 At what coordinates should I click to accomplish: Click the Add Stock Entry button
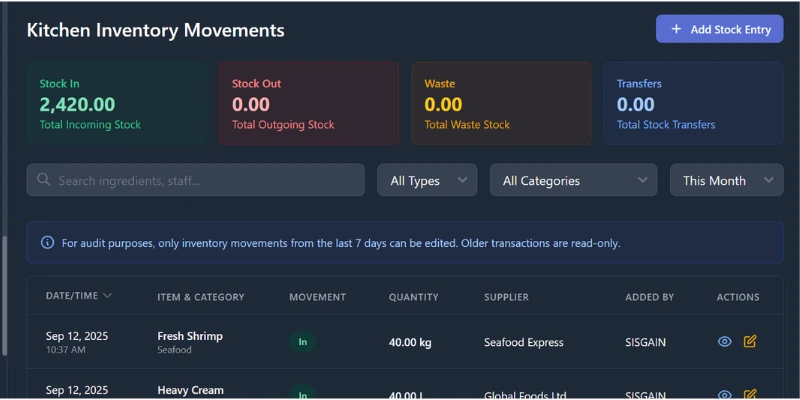click(x=719, y=29)
